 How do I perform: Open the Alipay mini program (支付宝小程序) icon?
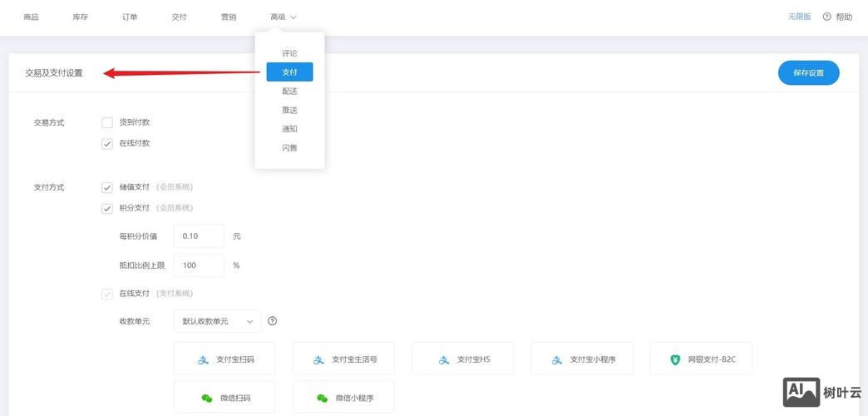tap(557, 359)
